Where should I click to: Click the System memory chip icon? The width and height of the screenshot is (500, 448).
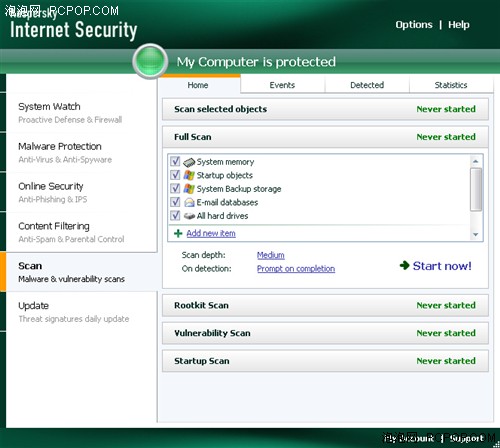tap(189, 162)
